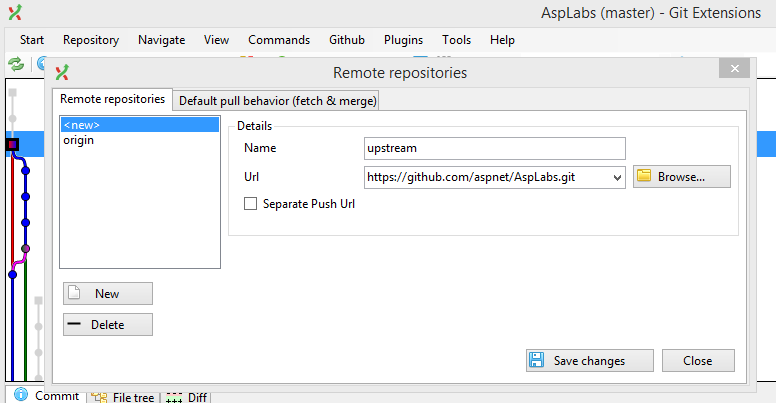Viewport: 776px width, 403px height.
Task: Expand the Url dropdown arrow
Action: click(617, 177)
